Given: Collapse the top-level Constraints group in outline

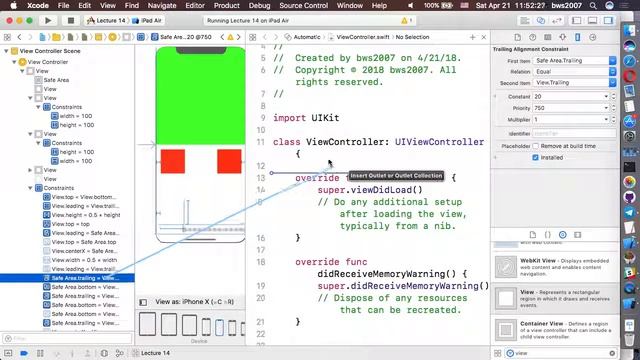Looking at the screenshot, I should coord(30,188).
